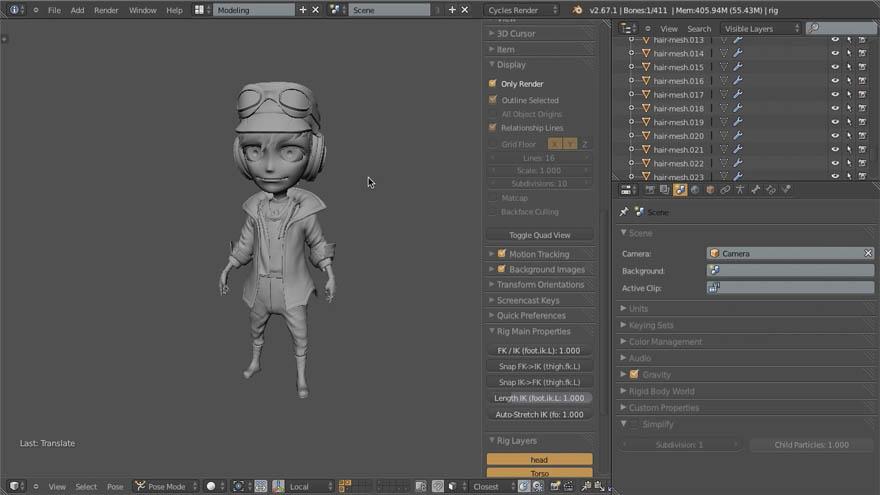
Task: Open the viewport shading sphere selector
Action: coord(216,486)
